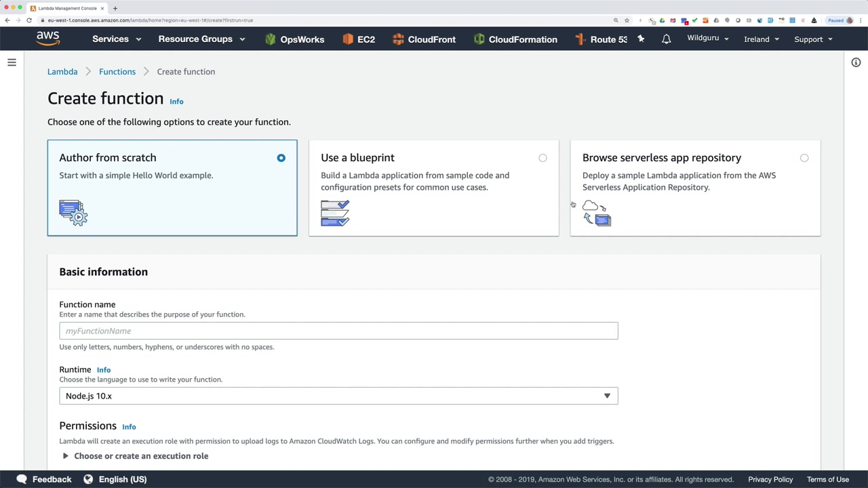Screen dimensions: 868x488
Task: Bookmark this page with the star icon
Action: point(627,20)
